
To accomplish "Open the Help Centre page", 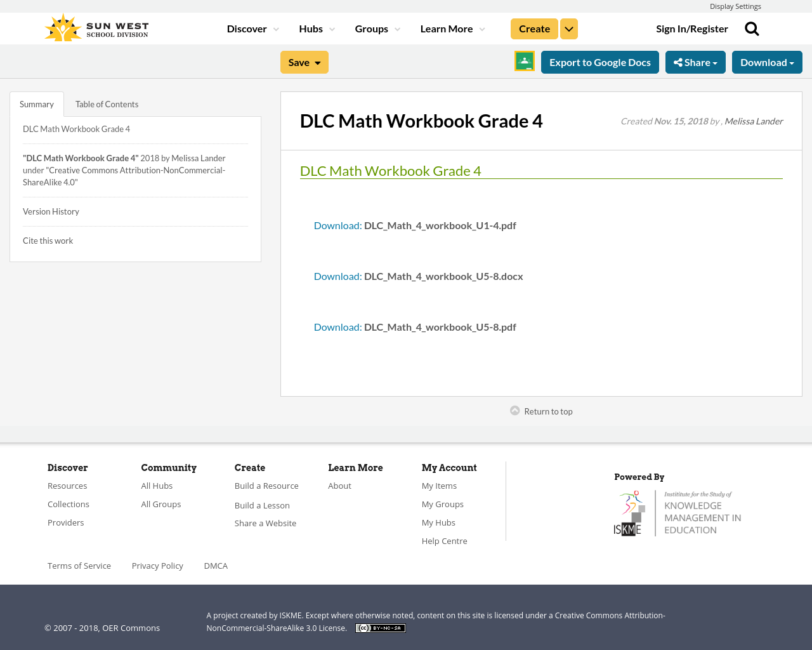I will [444, 540].
